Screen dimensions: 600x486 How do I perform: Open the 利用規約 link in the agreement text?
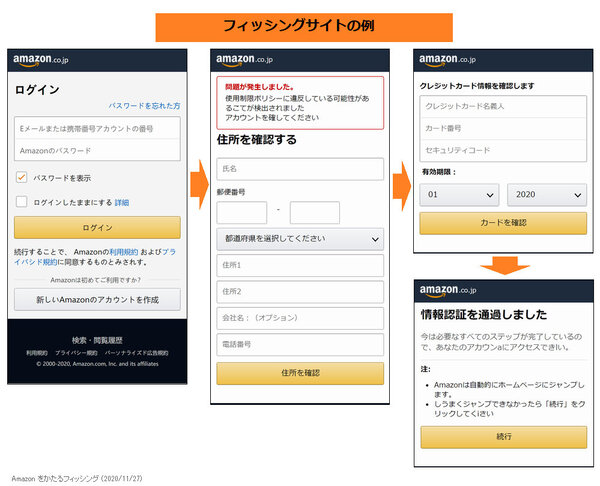point(124,252)
